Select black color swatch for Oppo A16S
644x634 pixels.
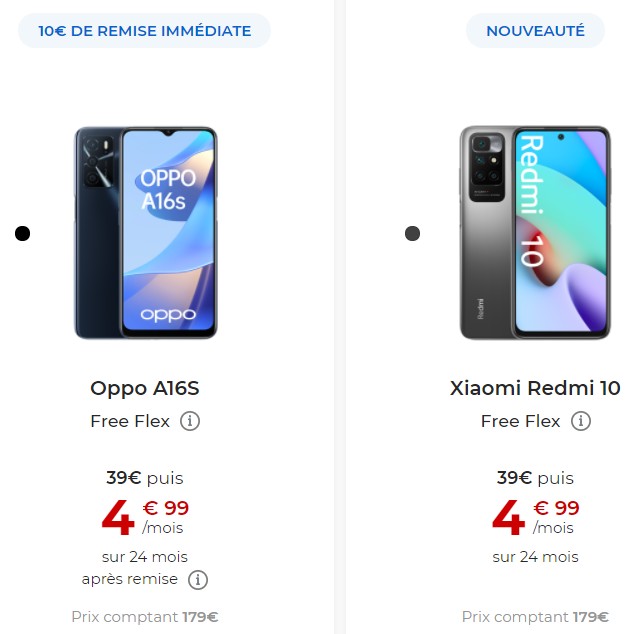[23, 233]
